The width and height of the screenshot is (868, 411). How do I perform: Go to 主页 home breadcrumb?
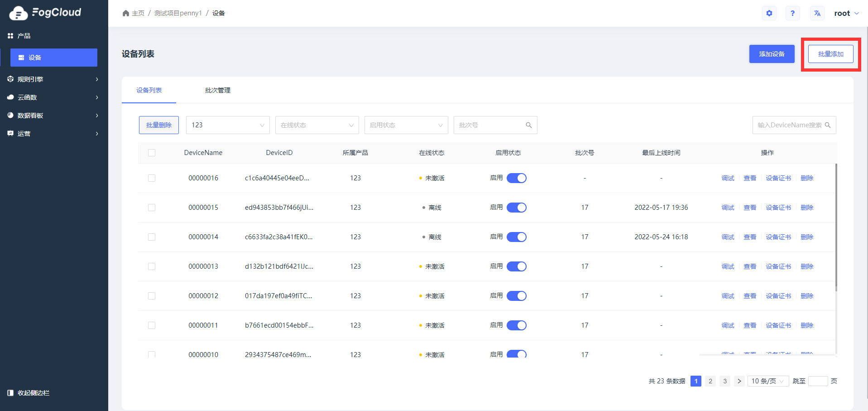pos(134,13)
